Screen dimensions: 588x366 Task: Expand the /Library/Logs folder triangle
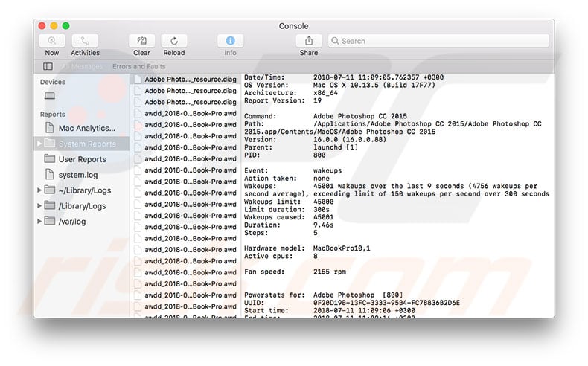coord(39,206)
